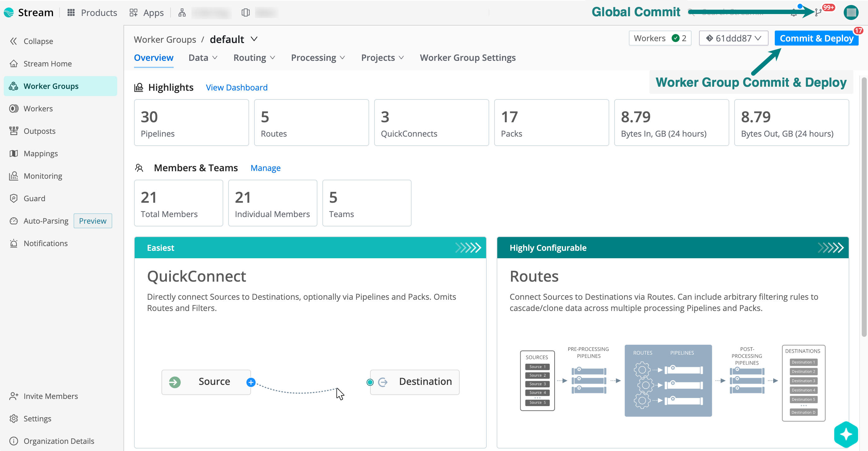The image size is (868, 451).
Task: Click the Worker Groups breadcrumb
Action: point(165,39)
